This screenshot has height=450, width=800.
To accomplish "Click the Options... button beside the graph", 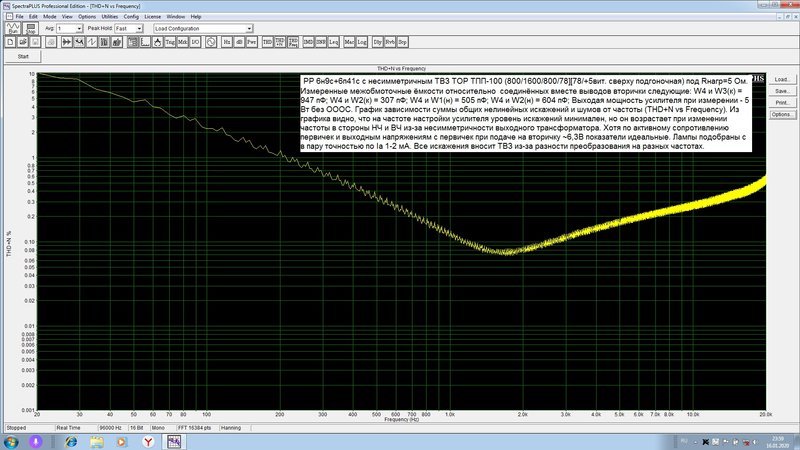I will click(x=782, y=115).
